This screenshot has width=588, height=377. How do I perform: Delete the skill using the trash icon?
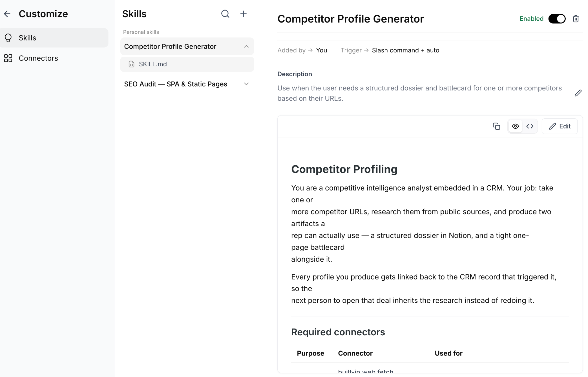576,19
